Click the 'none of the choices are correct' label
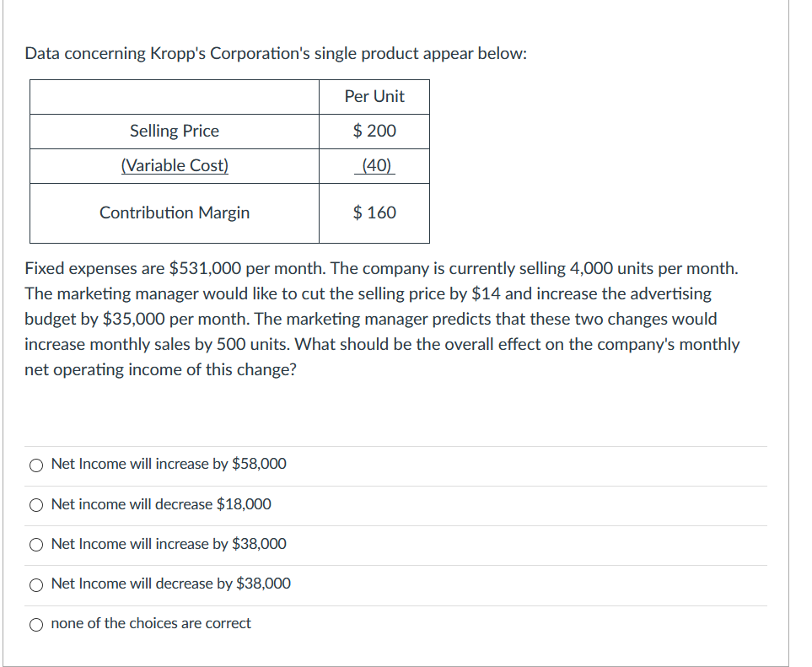Viewport: 812px width, 667px height. (150, 624)
